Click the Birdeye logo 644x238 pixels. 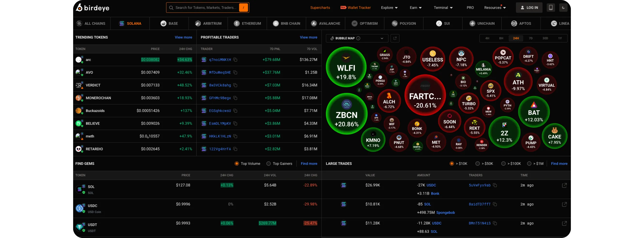pyautogui.click(x=92, y=8)
